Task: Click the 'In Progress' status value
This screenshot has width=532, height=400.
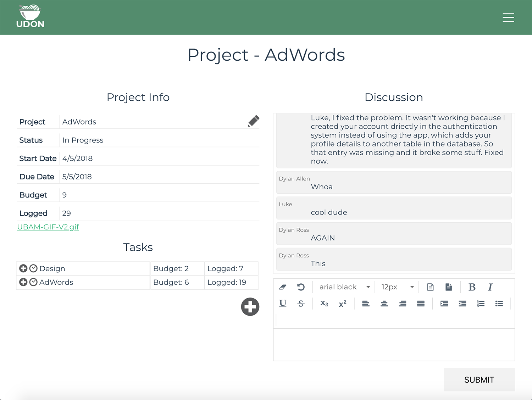Action: coord(83,140)
